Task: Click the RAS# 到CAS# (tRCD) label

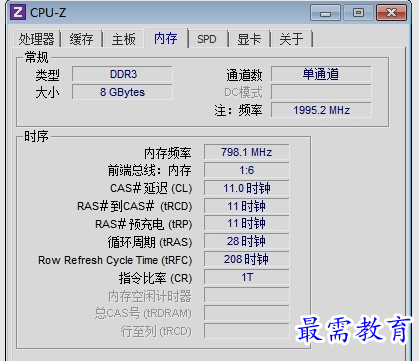Action: click(x=135, y=207)
